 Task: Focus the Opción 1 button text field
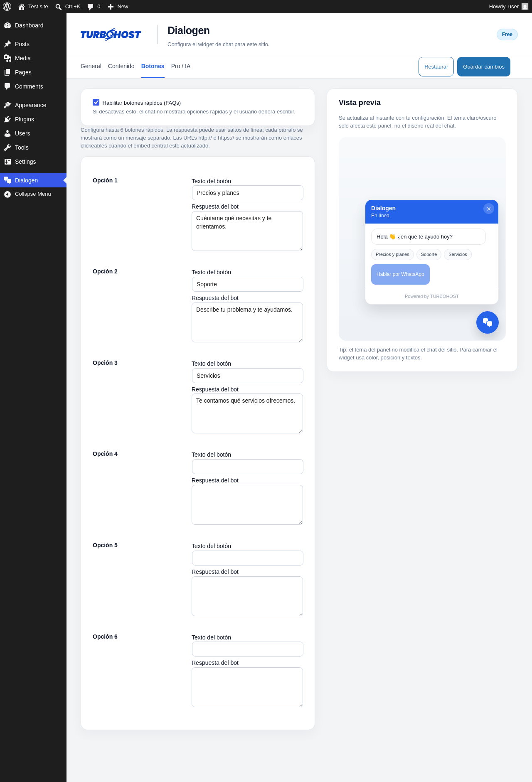248,193
